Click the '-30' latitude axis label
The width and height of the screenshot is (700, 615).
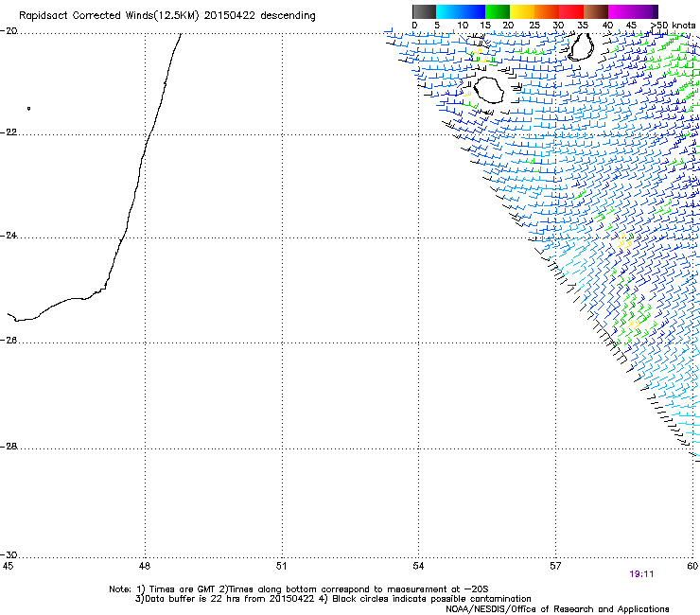[9, 555]
